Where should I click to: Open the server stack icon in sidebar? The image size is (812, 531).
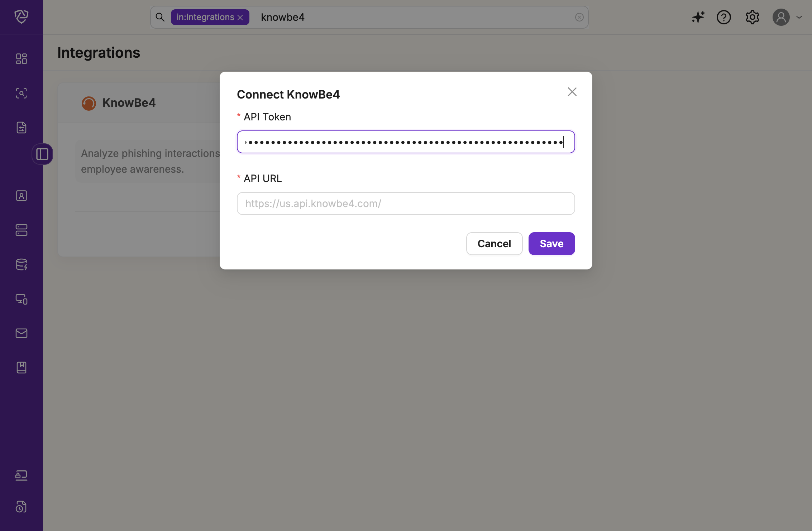coord(22,230)
